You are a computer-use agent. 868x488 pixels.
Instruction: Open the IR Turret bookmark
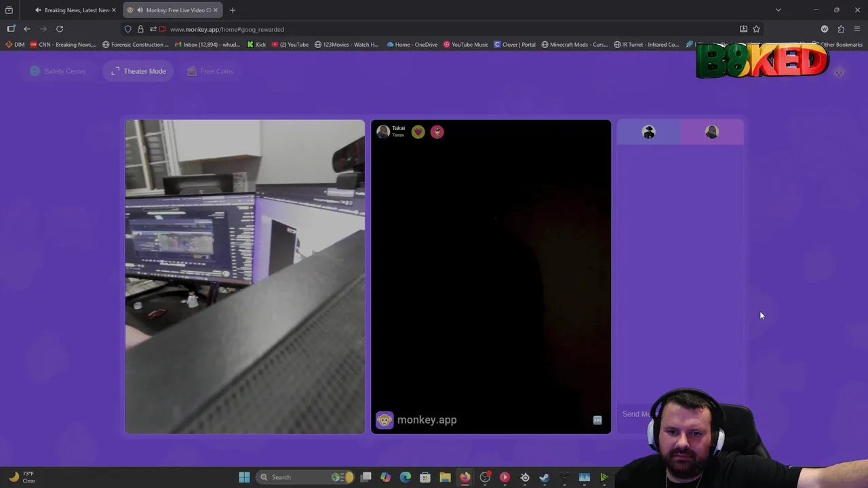coord(646,45)
